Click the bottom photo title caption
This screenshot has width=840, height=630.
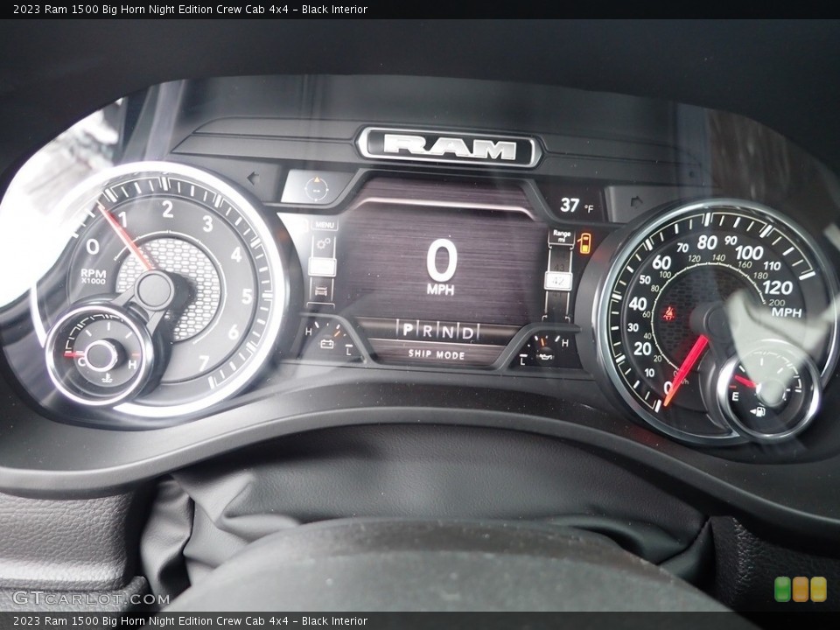190,621
